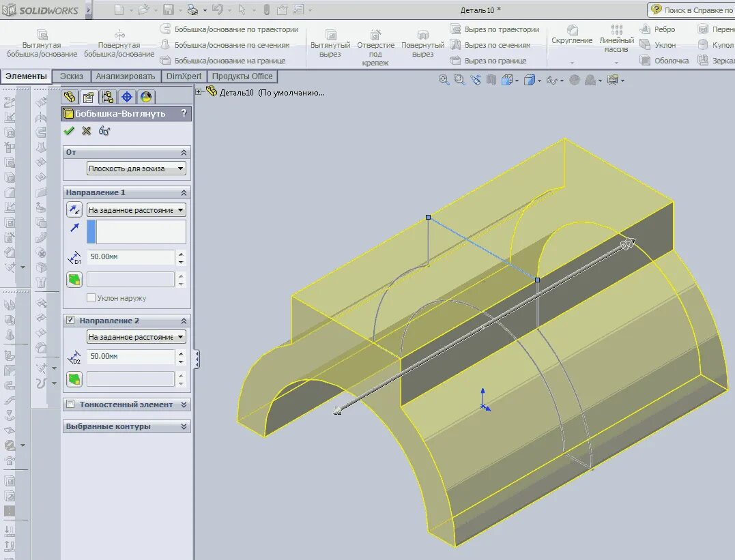Switch to the Анализировать tab
Viewport: 735px width, 560px height.
[x=125, y=76]
